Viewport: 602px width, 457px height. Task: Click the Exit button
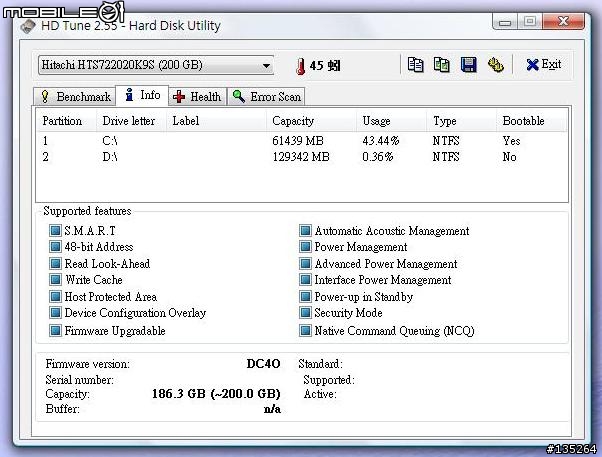(x=543, y=64)
